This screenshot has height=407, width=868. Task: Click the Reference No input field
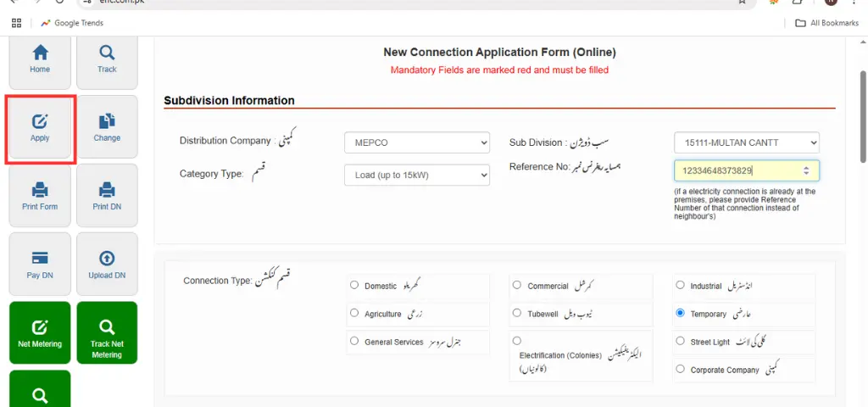pos(747,171)
